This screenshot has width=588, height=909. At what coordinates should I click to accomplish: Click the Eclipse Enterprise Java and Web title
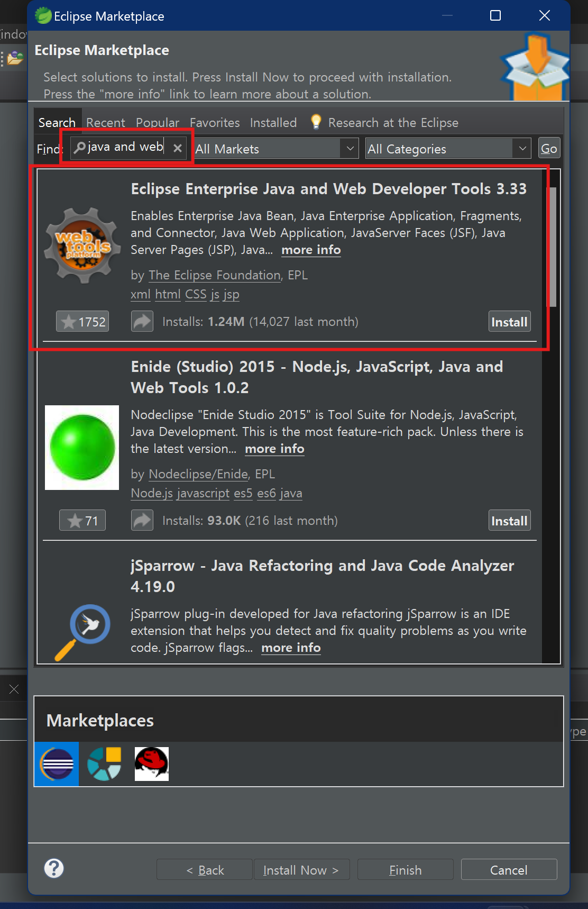pos(329,189)
